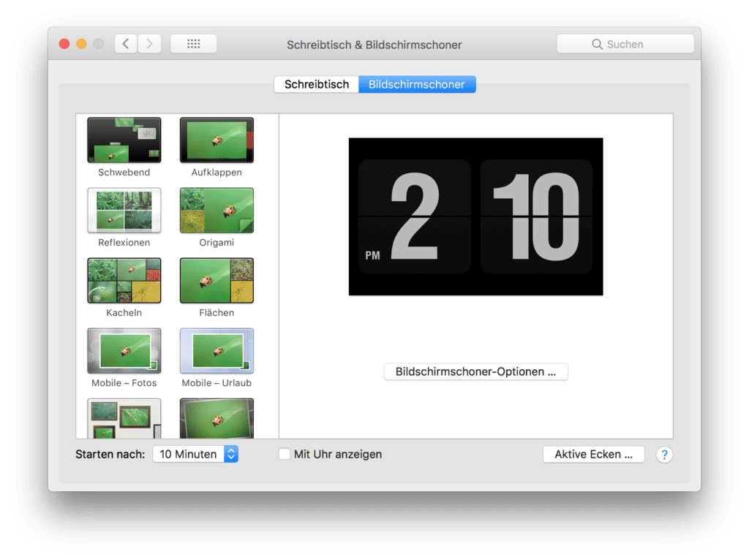Click the Kacheln label text

point(124,313)
